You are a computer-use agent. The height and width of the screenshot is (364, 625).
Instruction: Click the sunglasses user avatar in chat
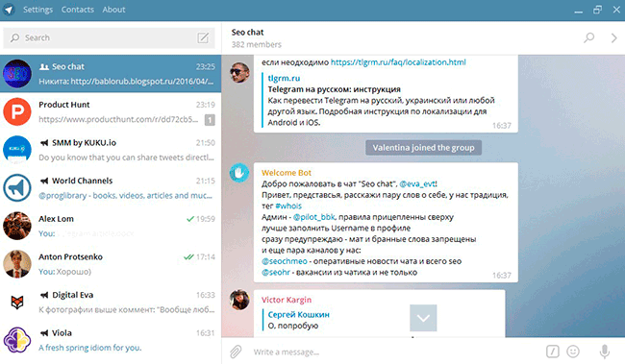239,72
